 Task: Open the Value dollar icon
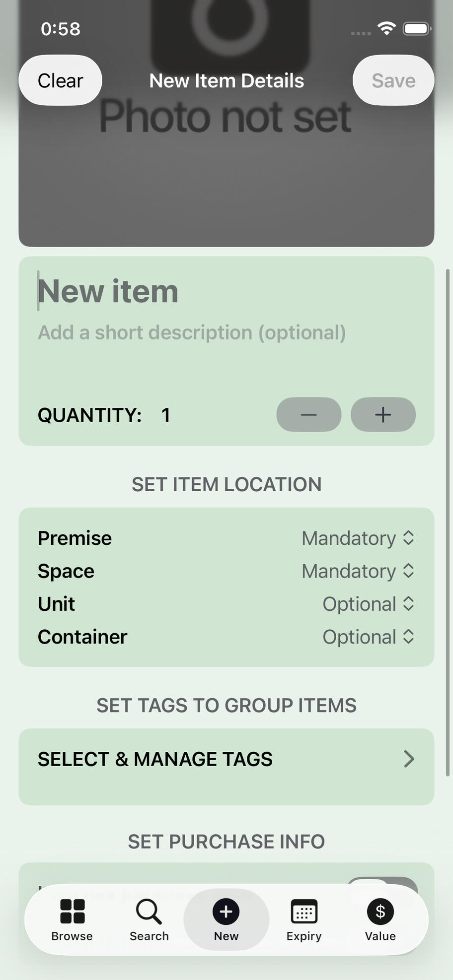coord(380,912)
